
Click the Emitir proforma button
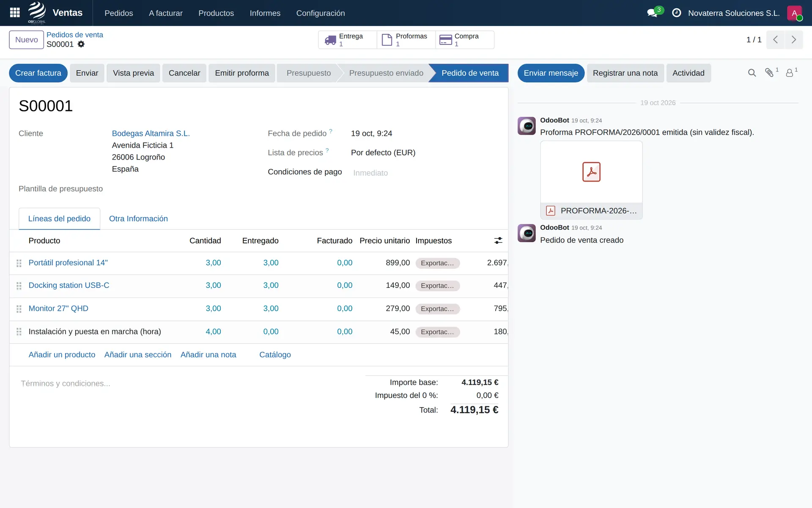242,73
